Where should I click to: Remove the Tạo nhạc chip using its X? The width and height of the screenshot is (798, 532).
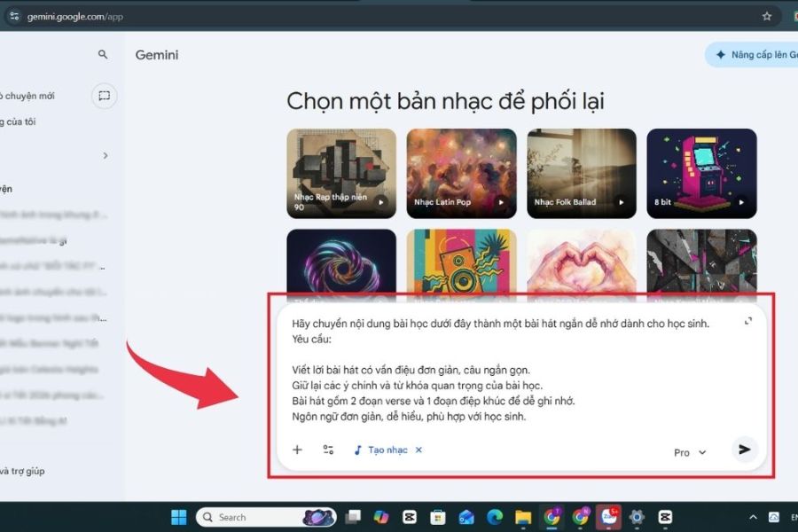pos(419,450)
